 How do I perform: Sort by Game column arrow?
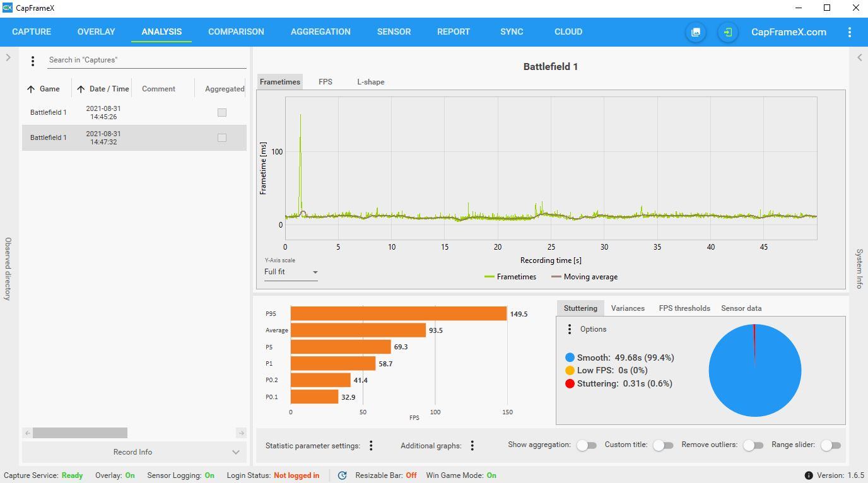point(31,89)
